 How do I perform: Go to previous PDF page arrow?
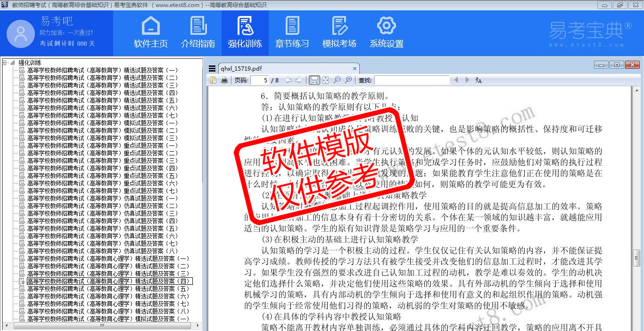tap(288, 80)
